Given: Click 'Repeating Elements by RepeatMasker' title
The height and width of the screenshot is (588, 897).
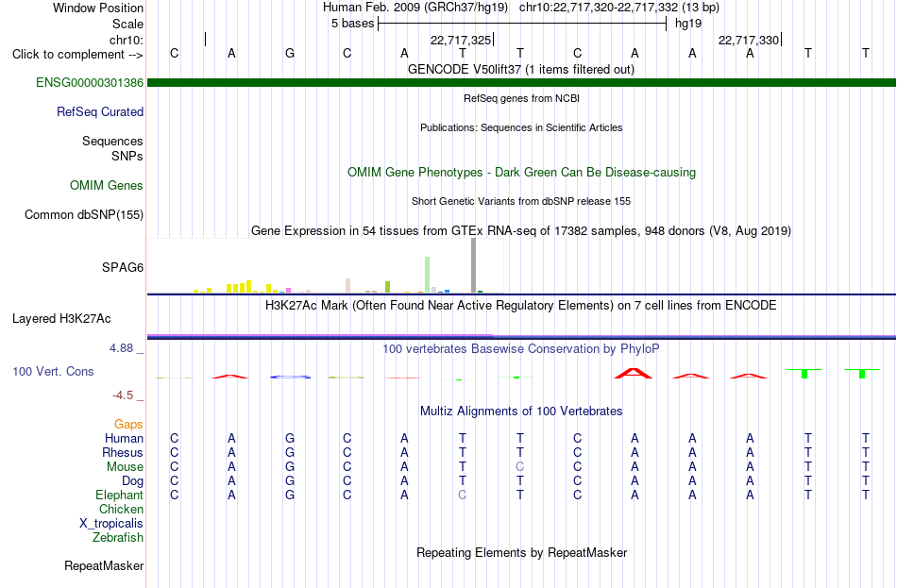Looking at the screenshot, I should pyautogui.click(x=521, y=552).
